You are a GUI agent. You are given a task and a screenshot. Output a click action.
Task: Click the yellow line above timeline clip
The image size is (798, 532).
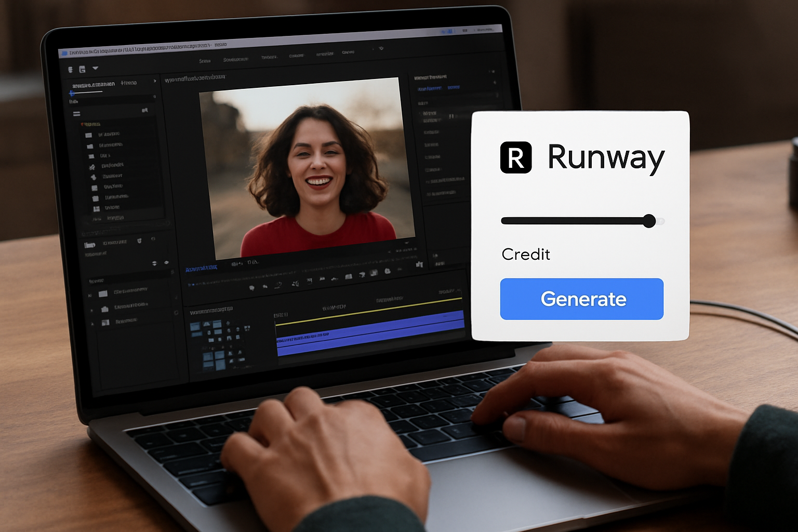(x=368, y=311)
